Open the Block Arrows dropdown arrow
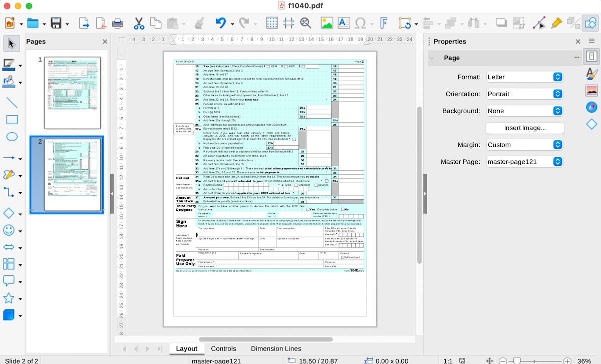 (20, 248)
